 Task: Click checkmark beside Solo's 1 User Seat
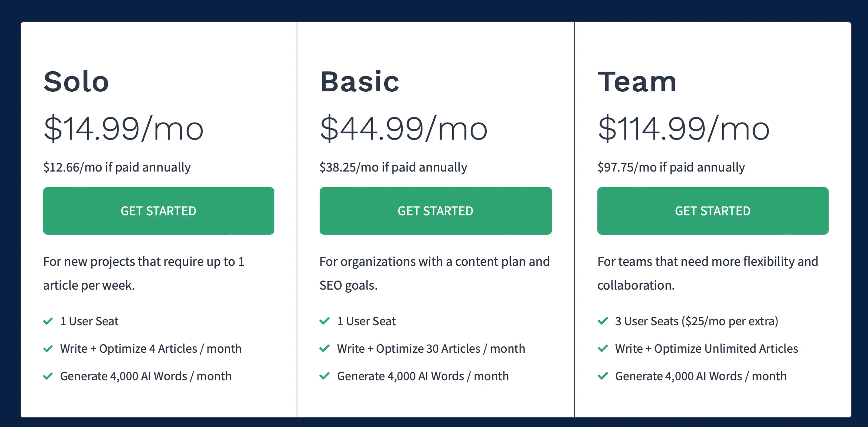coord(48,321)
